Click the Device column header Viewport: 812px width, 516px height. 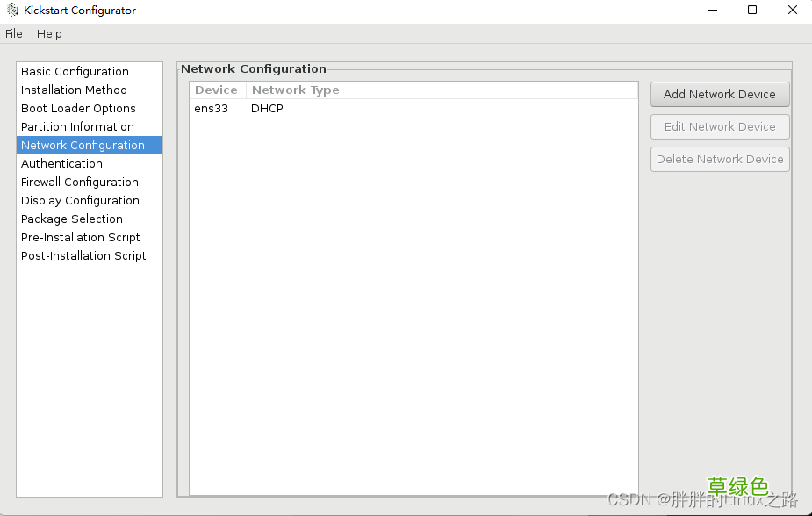click(216, 90)
